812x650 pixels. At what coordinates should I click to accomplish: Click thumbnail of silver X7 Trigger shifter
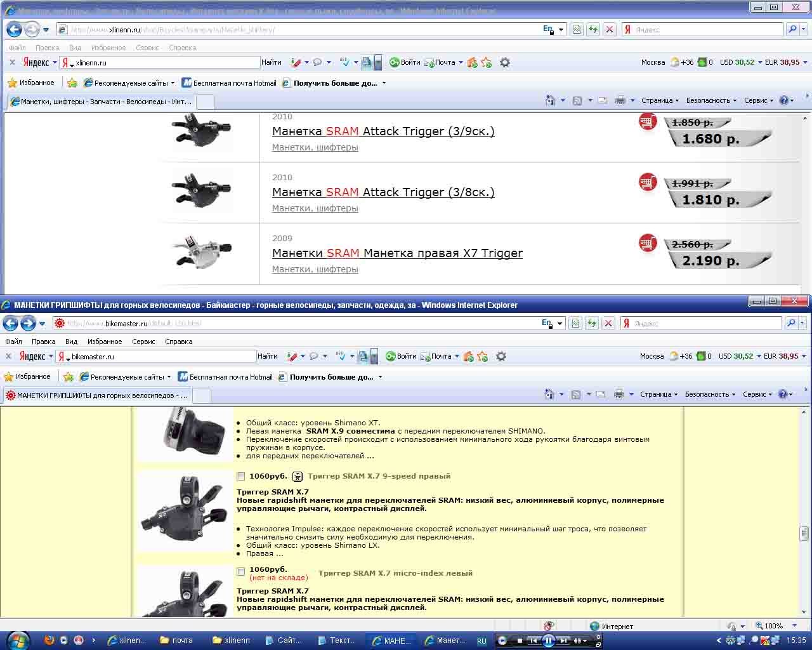coord(202,252)
